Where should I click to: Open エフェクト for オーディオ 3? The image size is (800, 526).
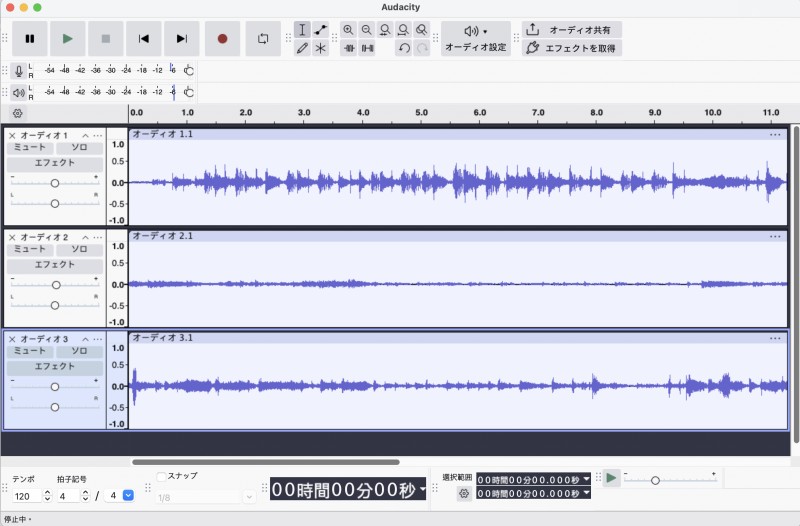coord(55,367)
